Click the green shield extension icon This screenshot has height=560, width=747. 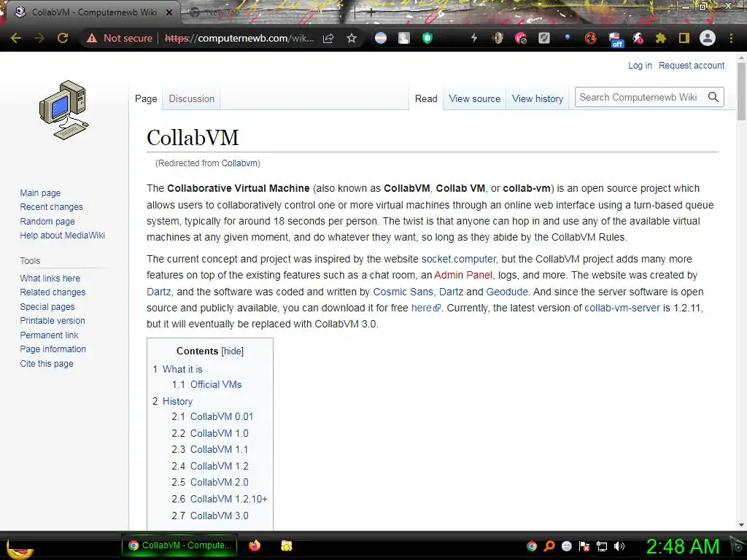tap(427, 38)
